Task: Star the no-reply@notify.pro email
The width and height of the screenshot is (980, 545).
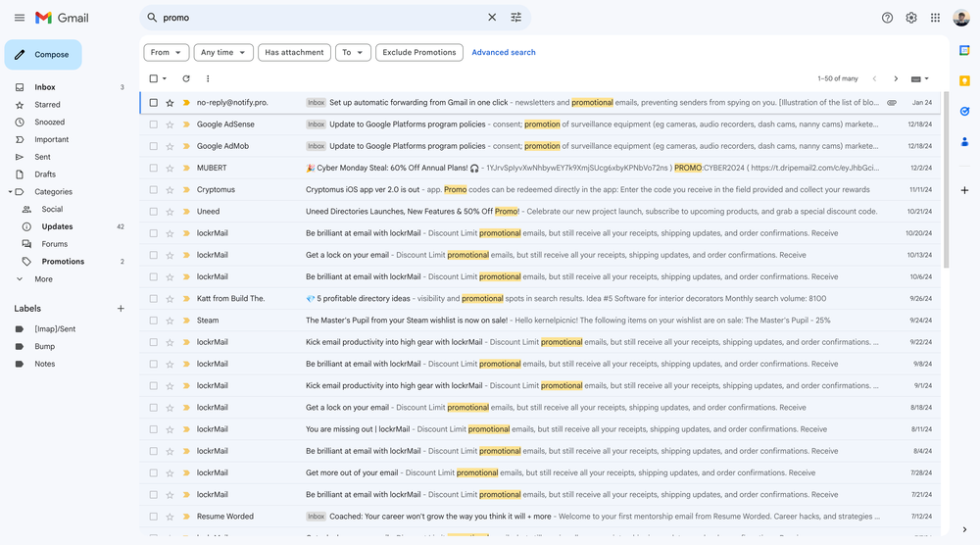Action: (170, 103)
